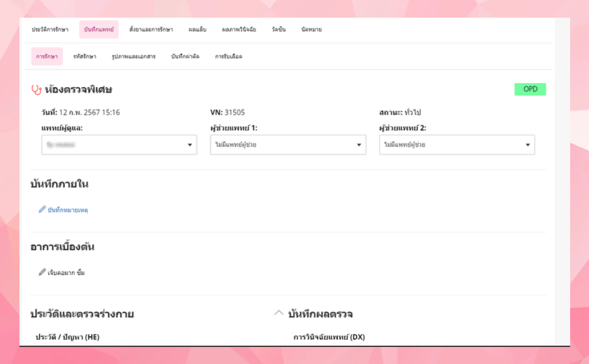This screenshot has width=589, height=364.
Task: Switch to สั่งยาและการรักษา tab
Action: click(151, 29)
